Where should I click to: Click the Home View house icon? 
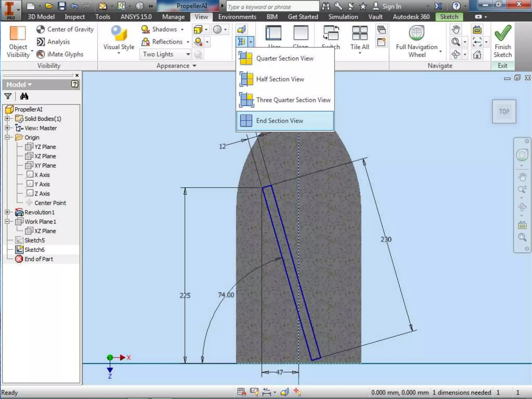[477, 55]
